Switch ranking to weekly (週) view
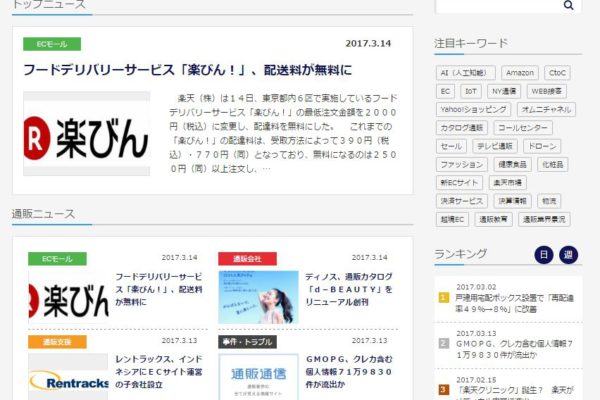The height and width of the screenshot is (400, 600). pos(568,255)
